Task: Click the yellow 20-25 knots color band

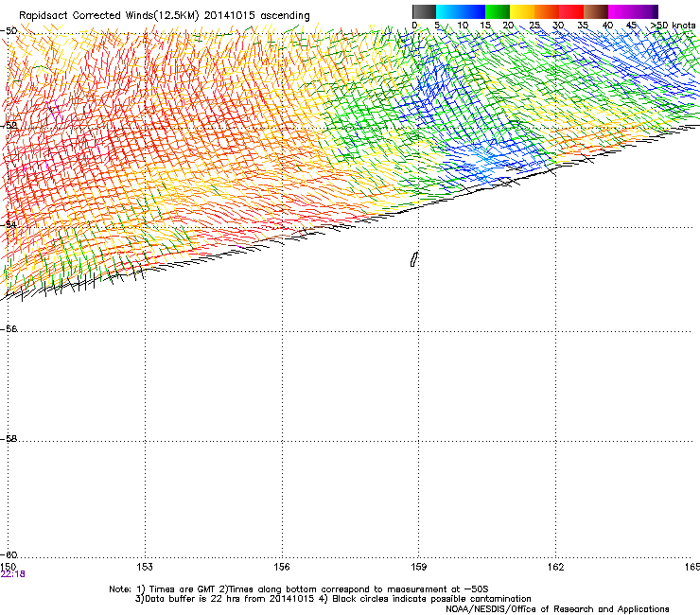Action: coord(522,11)
